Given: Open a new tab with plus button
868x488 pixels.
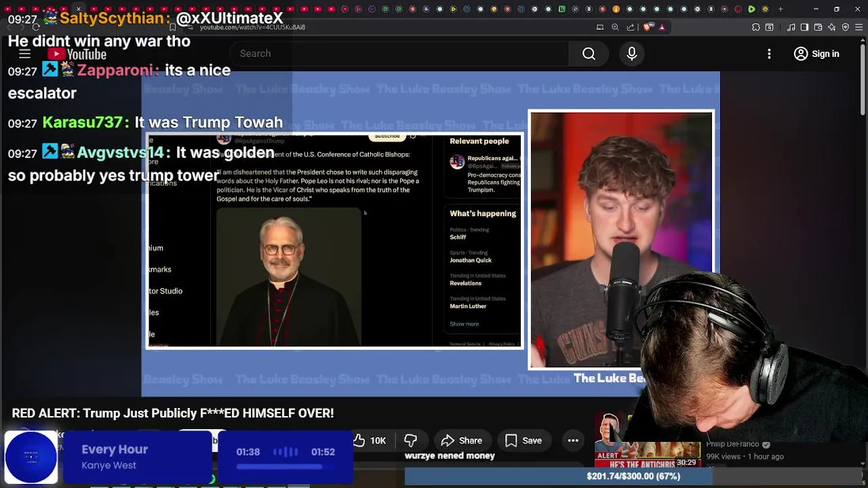Looking at the screenshot, I should tap(781, 9).
